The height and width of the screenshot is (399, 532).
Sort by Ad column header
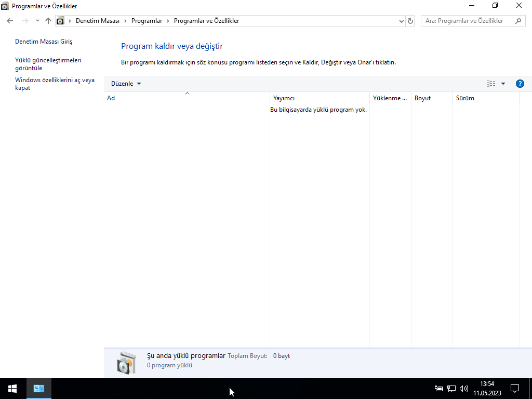(x=187, y=98)
